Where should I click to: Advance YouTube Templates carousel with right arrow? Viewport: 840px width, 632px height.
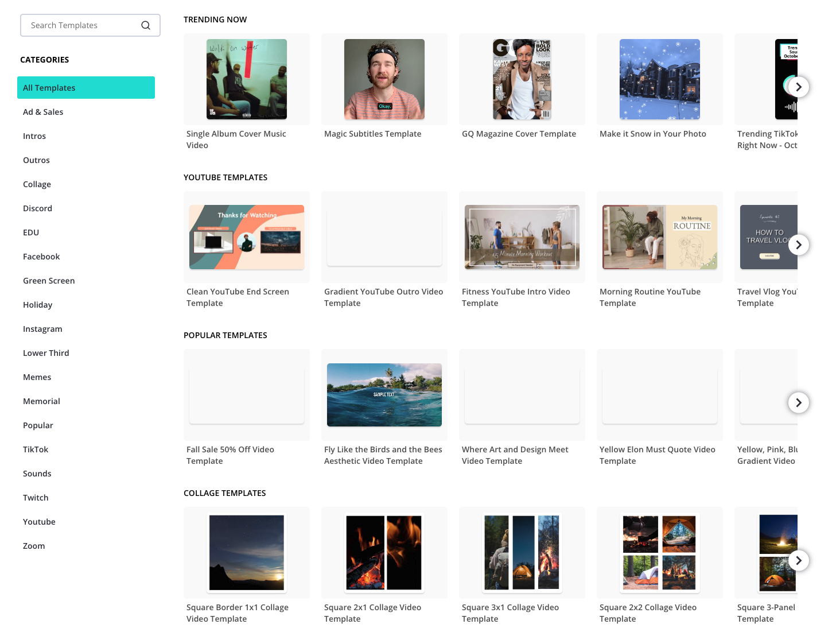(x=798, y=245)
